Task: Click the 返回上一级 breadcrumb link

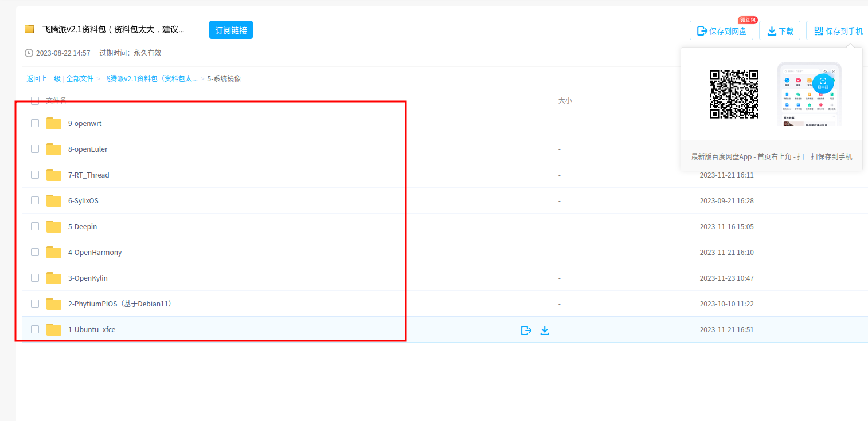Action: point(44,78)
